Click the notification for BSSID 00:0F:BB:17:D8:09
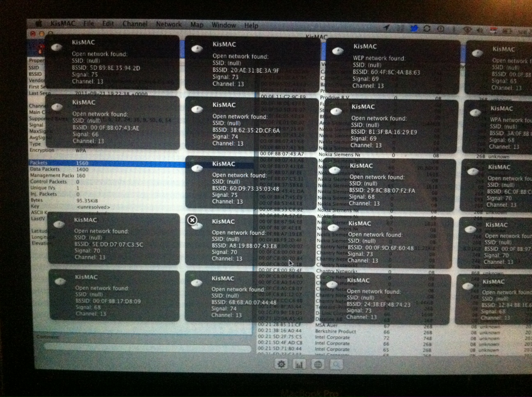 [114, 295]
